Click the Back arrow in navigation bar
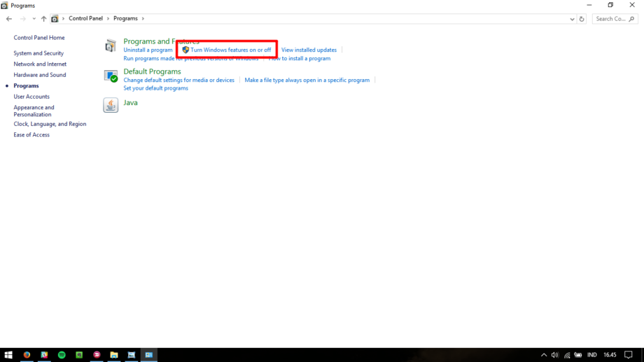Viewport: 644px width, 362px height. [9, 19]
